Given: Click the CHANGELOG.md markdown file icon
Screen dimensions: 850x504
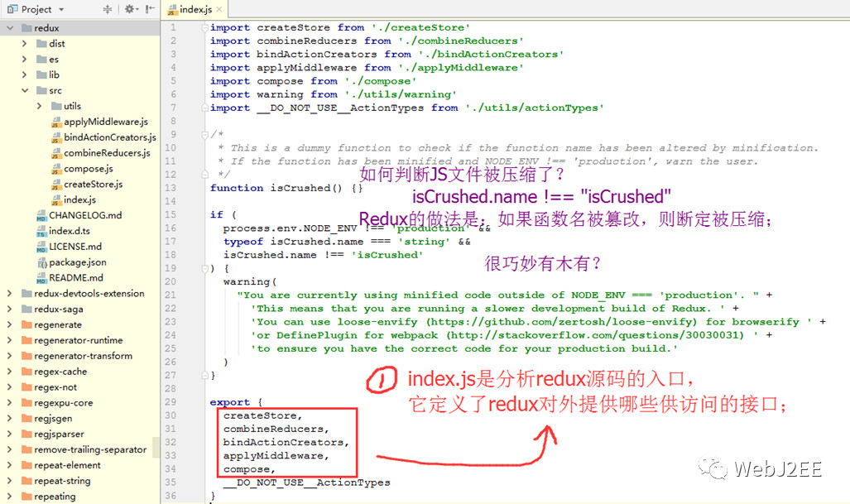Looking at the screenshot, I should click(41, 216).
